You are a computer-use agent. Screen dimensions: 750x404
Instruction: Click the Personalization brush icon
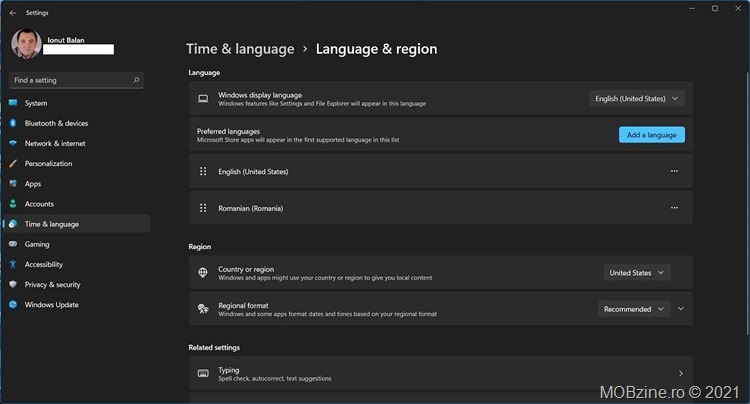13,164
